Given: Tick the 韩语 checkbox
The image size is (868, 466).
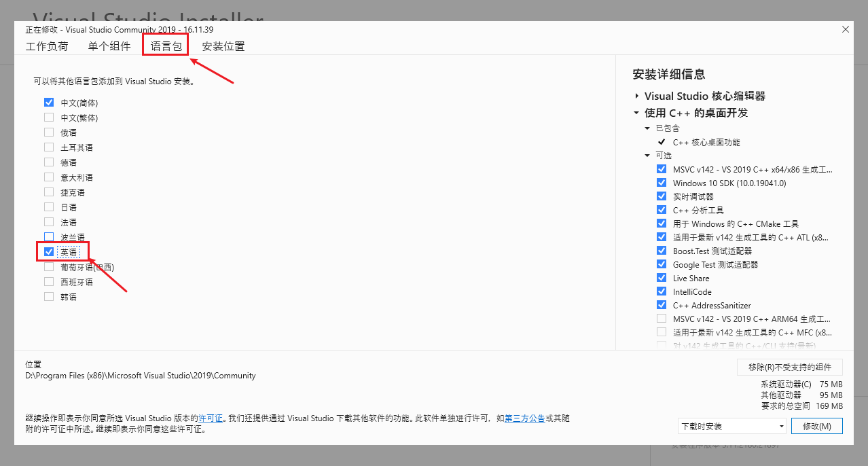Looking at the screenshot, I should click(49, 297).
